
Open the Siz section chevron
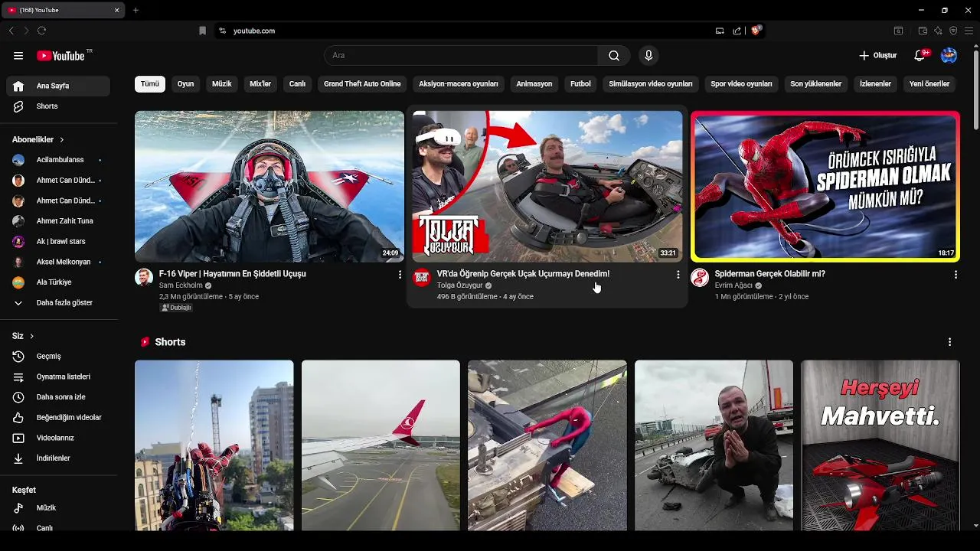[31, 336]
